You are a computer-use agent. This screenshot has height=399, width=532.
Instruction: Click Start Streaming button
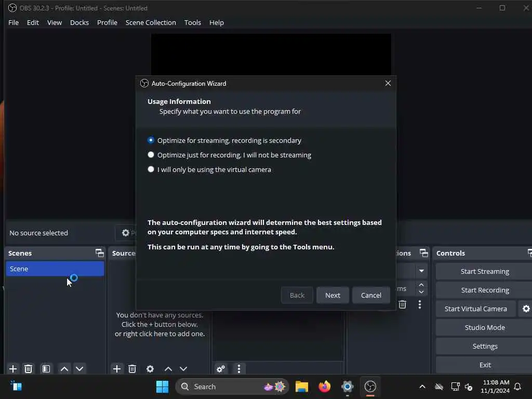(x=485, y=271)
